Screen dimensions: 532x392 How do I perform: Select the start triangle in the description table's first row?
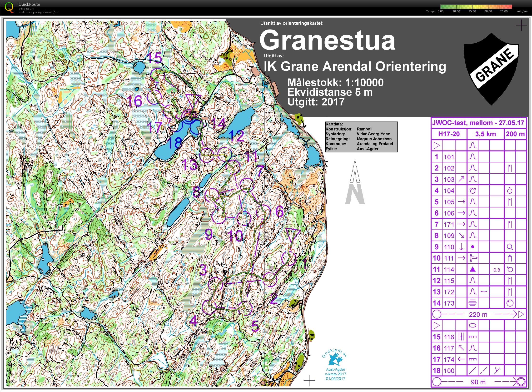click(x=437, y=145)
